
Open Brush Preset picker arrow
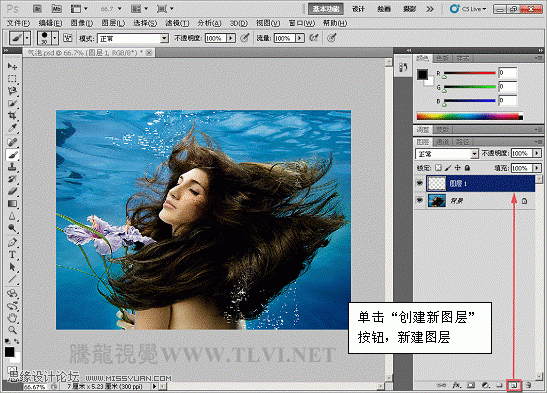(55, 38)
